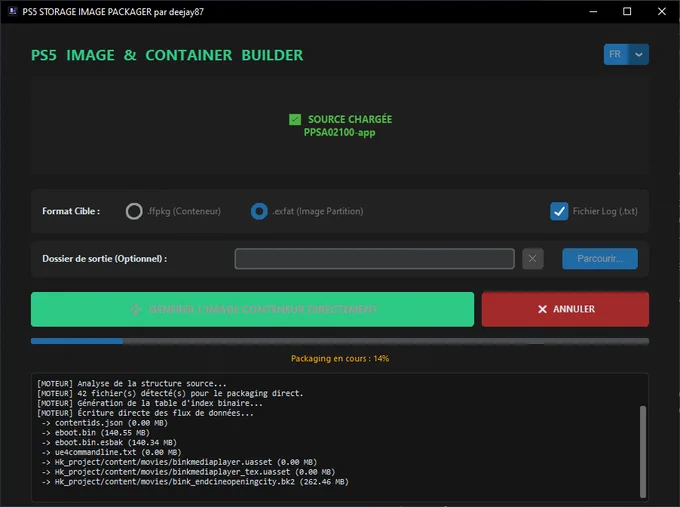Clear the output folder with X button

coord(533,258)
